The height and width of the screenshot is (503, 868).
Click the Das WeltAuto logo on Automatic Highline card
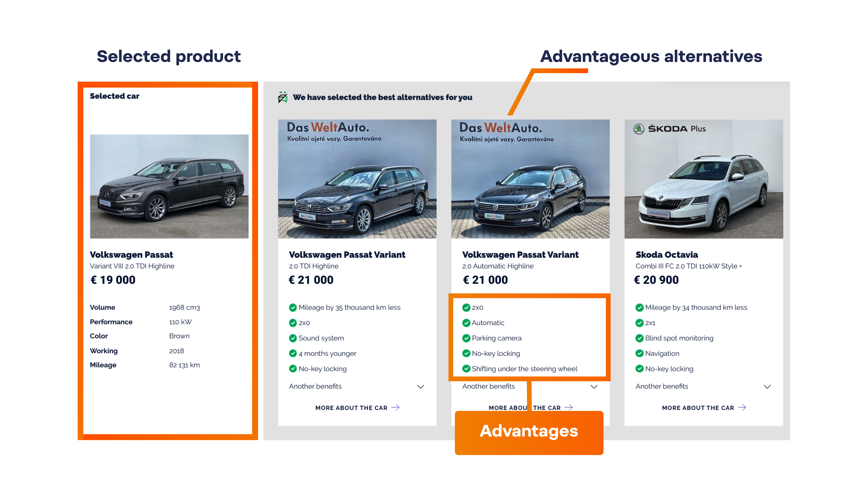pyautogui.click(x=507, y=132)
